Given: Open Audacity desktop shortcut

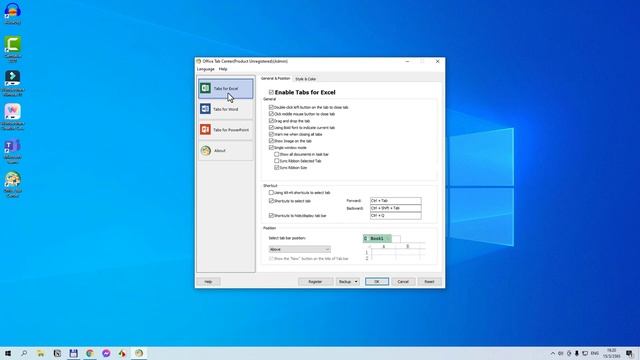Looking at the screenshot, I should point(13,13).
